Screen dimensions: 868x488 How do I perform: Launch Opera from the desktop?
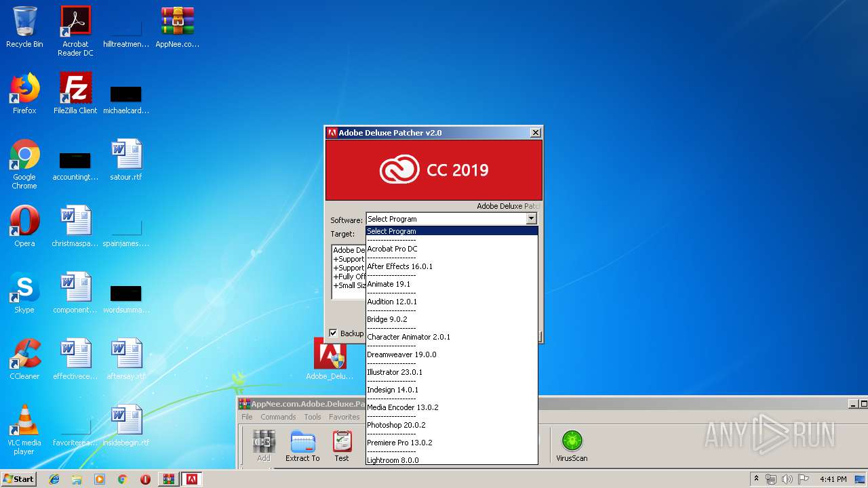click(24, 226)
